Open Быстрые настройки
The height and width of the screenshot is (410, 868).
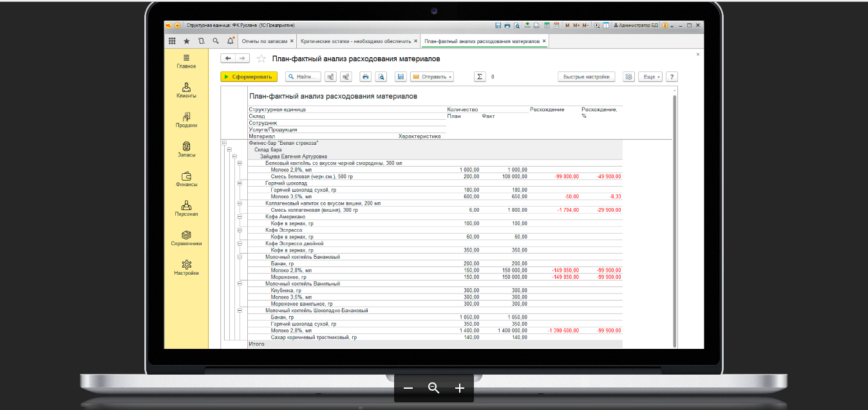586,77
